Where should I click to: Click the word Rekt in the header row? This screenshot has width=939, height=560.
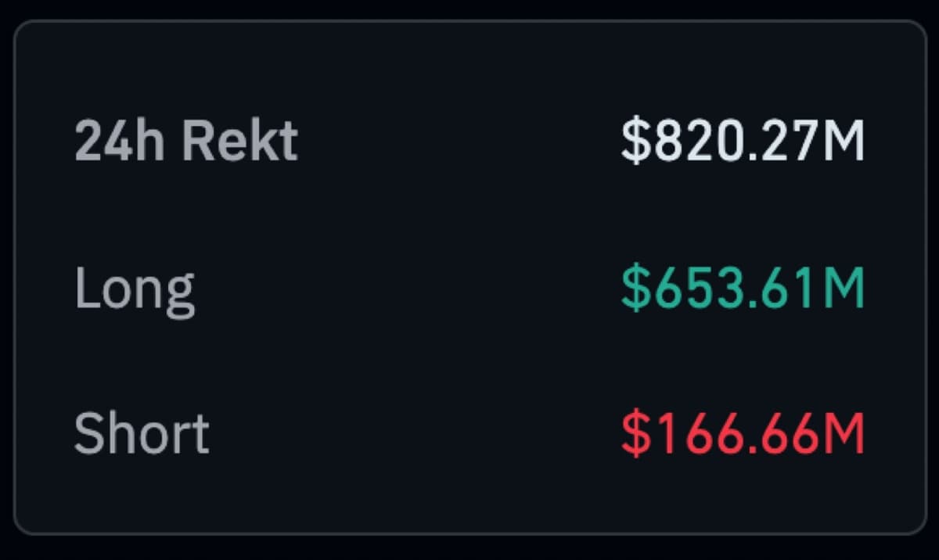(240, 142)
